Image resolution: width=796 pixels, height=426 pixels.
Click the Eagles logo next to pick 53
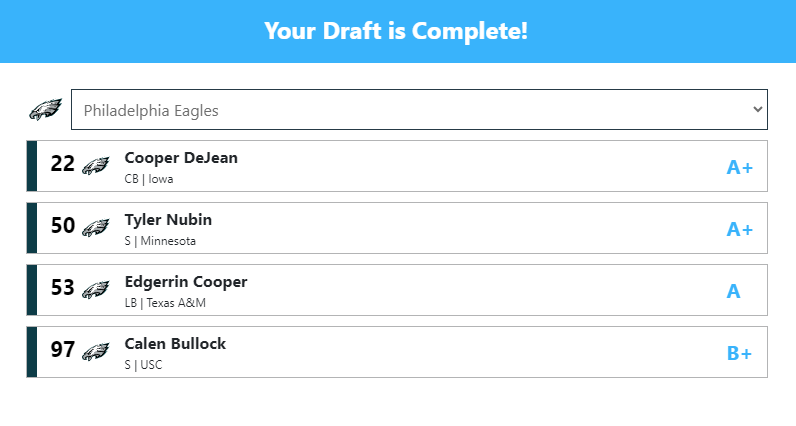pyautogui.click(x=95, y=290)
